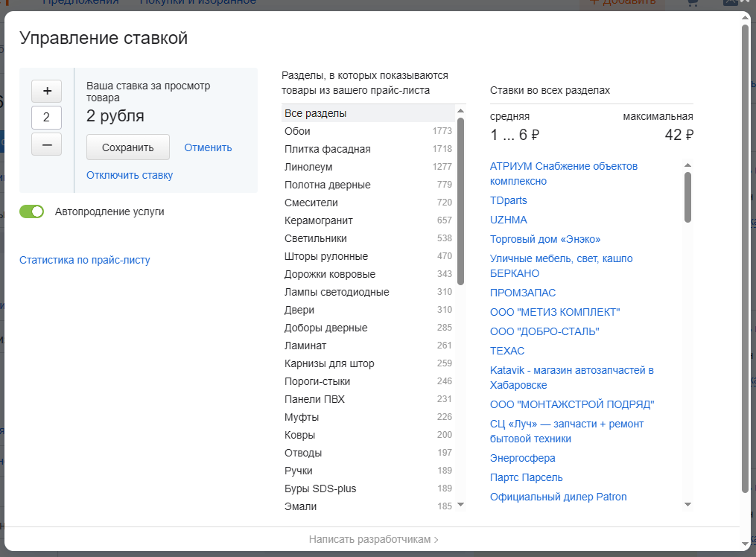
Task: Select the Шторы рулонные section
Action: pyautogui.click(x=368, y=256)
